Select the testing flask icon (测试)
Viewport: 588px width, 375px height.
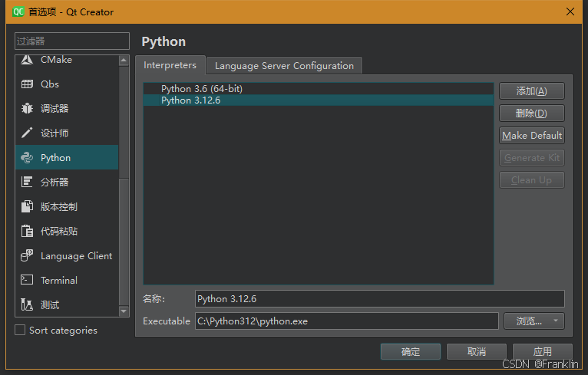point(27,304)
